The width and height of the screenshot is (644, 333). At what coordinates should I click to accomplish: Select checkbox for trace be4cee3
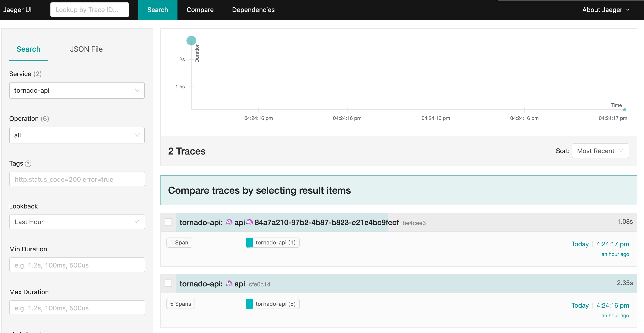tap(168, 222)
